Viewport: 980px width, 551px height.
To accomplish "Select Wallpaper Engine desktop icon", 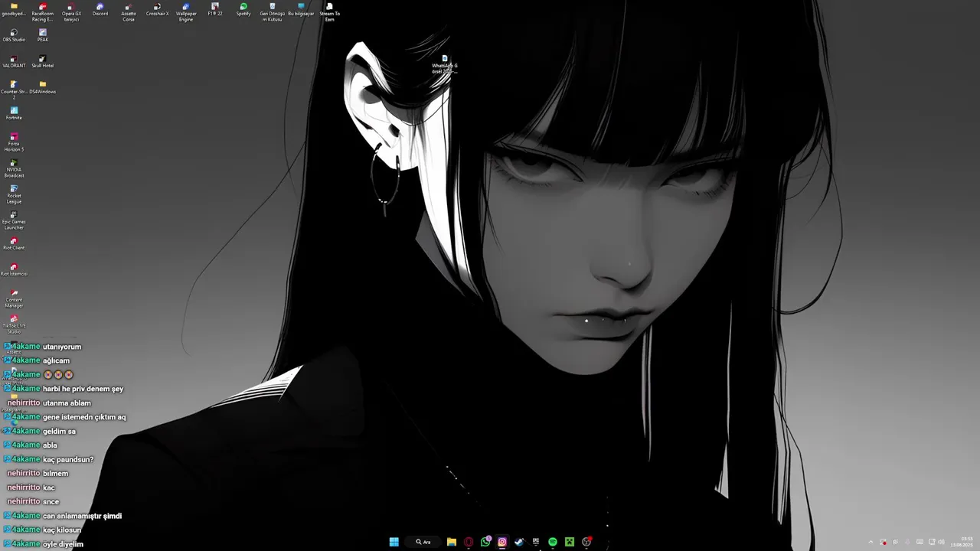I will click(186, 11).
